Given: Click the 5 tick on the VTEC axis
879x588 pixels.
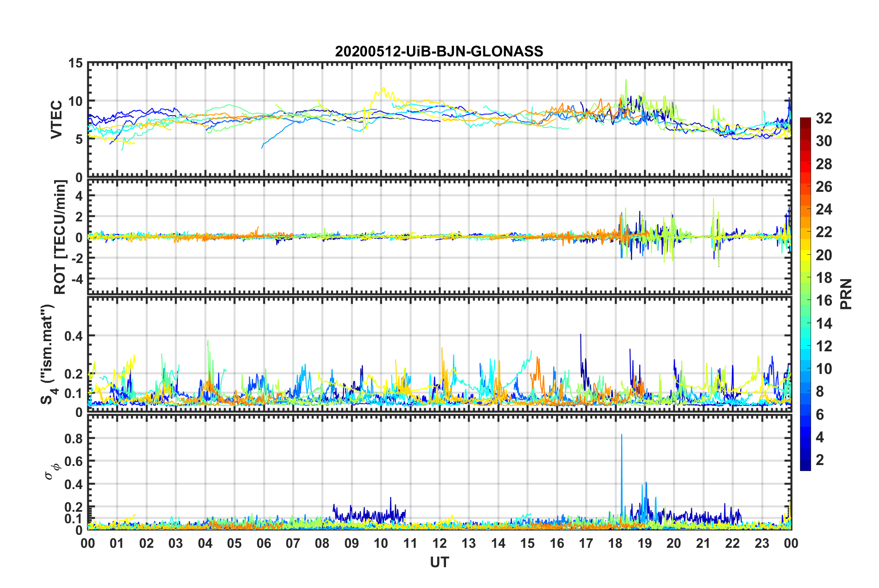Looking at the screenshot, I should (x=79, y=139).
